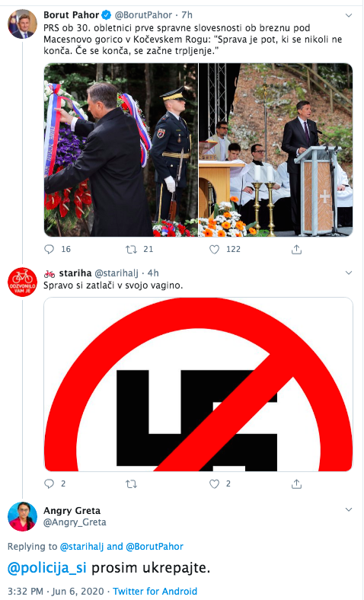Screen dimensions: 364x600
Task: Open the podium speech photo
Action: click(276, 150)
